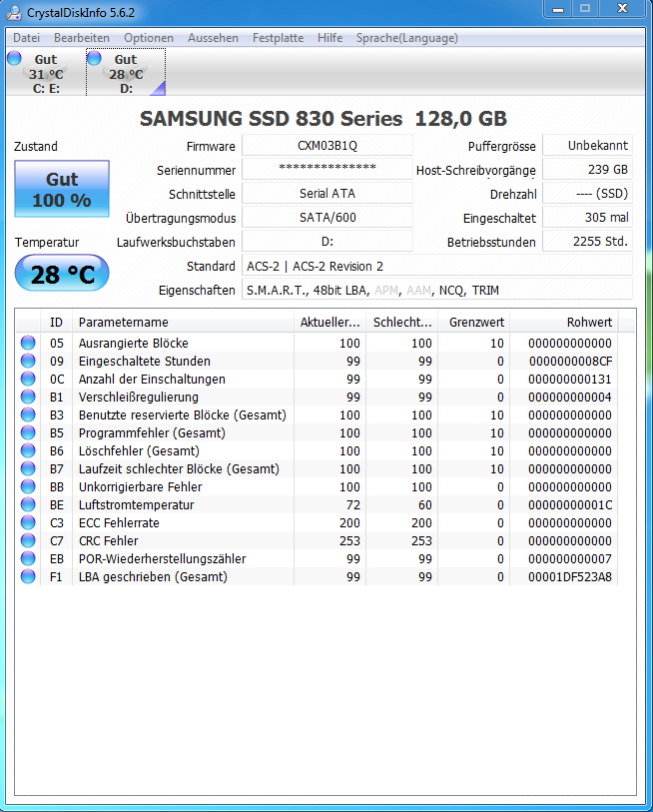653x812 pixels.
Task: Click status icon for LBA geschrieben (Gesamt)
Action: click(28, 576)
